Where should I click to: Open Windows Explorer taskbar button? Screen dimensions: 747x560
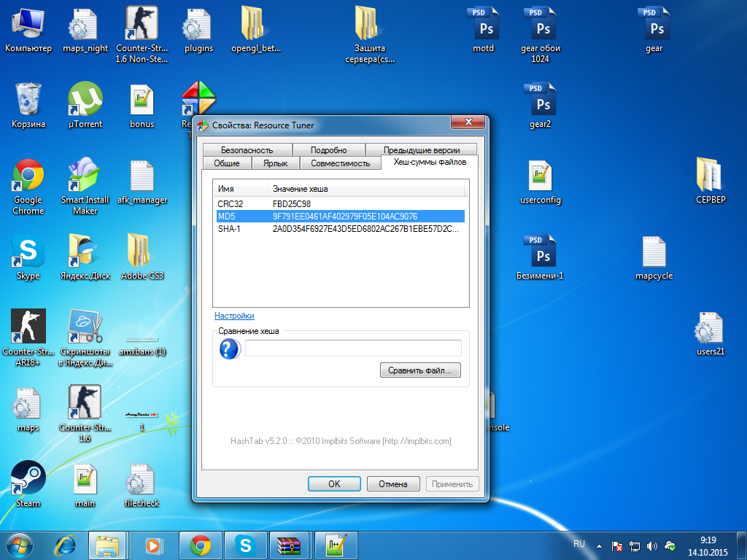(x=107, y=545)
